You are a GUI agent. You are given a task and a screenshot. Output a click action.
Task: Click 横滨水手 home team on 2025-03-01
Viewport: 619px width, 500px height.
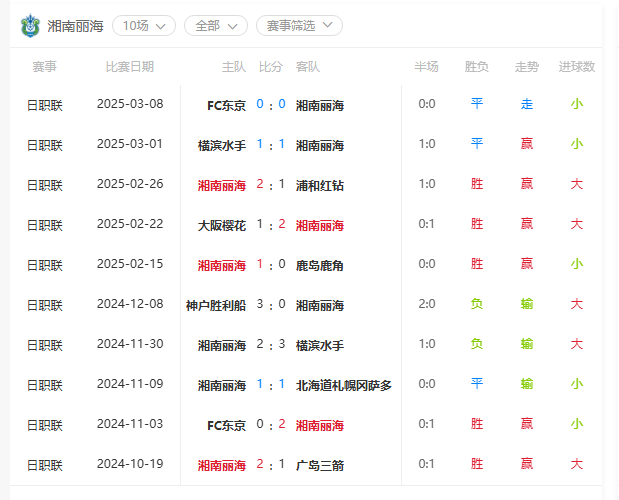tap(221, 145)
